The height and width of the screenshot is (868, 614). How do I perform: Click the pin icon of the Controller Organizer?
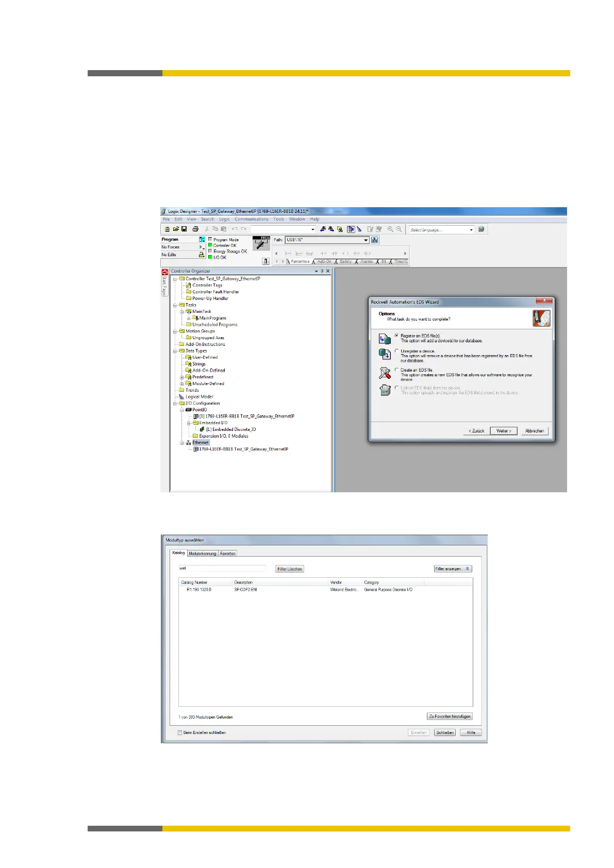coord(322,271)
